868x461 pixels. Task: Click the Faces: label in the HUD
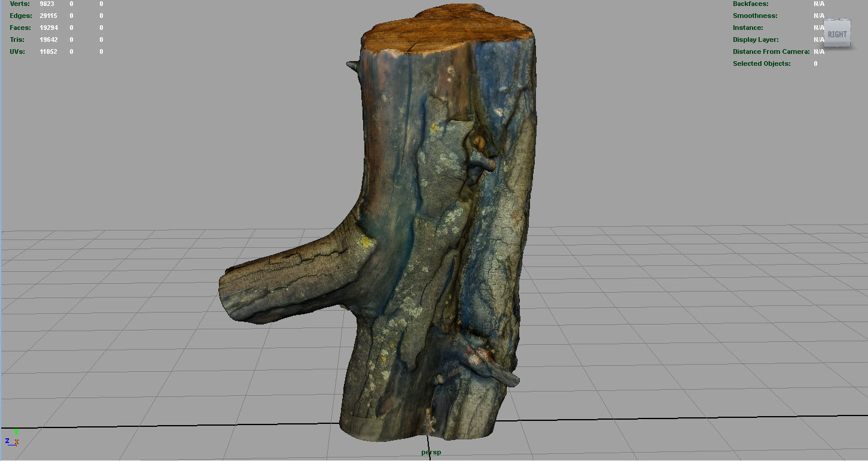pyautogui.click(x=20, y=28)
